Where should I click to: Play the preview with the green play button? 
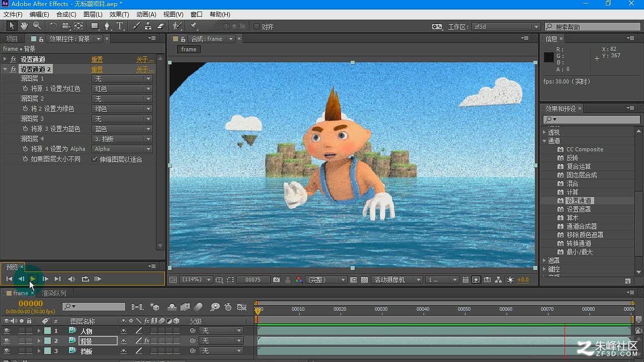tap(33, 279)
